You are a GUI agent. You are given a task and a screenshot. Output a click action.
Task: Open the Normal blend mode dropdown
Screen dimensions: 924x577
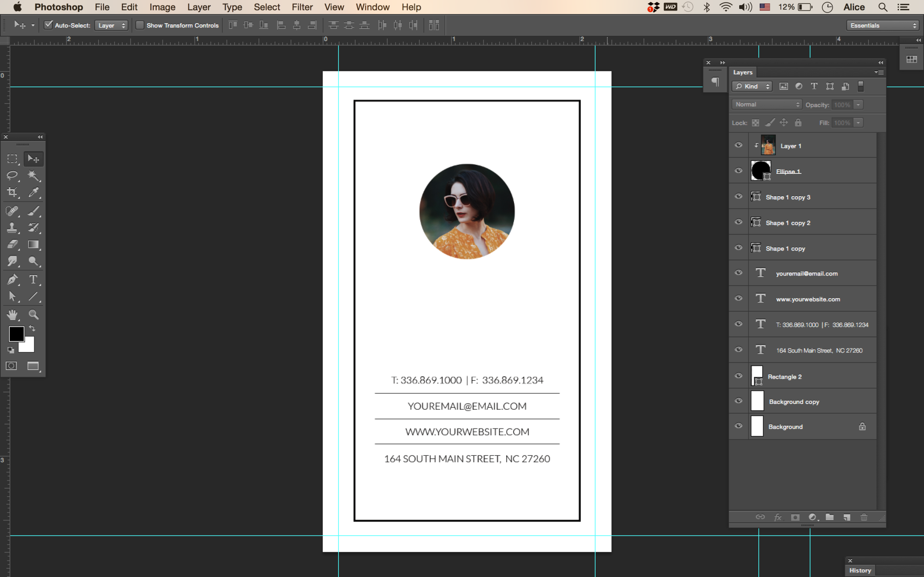pyautogui.click(x=767, y=105)
